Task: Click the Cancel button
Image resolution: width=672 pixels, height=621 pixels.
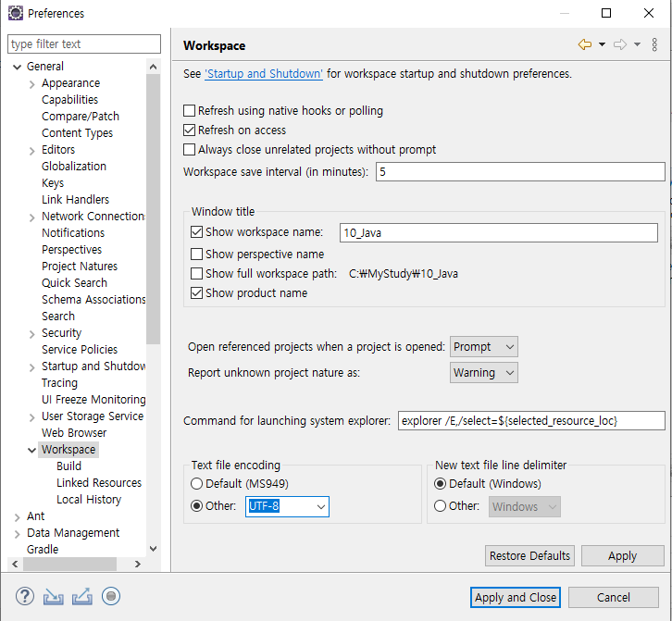Action: pyautogui.click(x=614, y=598)
